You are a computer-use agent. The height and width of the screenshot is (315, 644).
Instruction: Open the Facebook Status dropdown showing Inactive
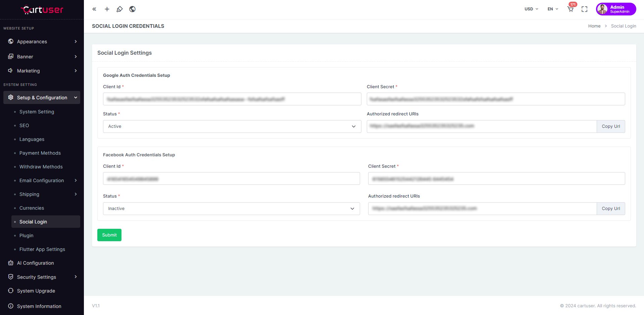coord(231,209)
